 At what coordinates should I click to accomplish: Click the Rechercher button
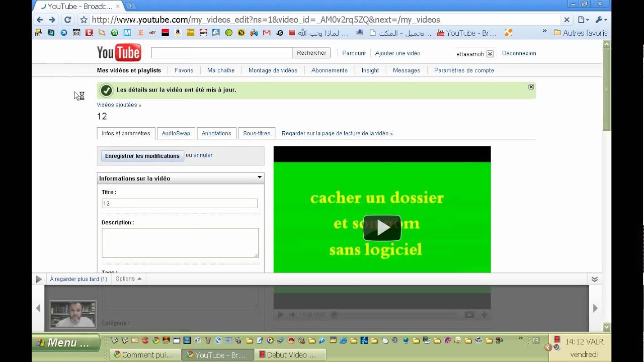311,53
